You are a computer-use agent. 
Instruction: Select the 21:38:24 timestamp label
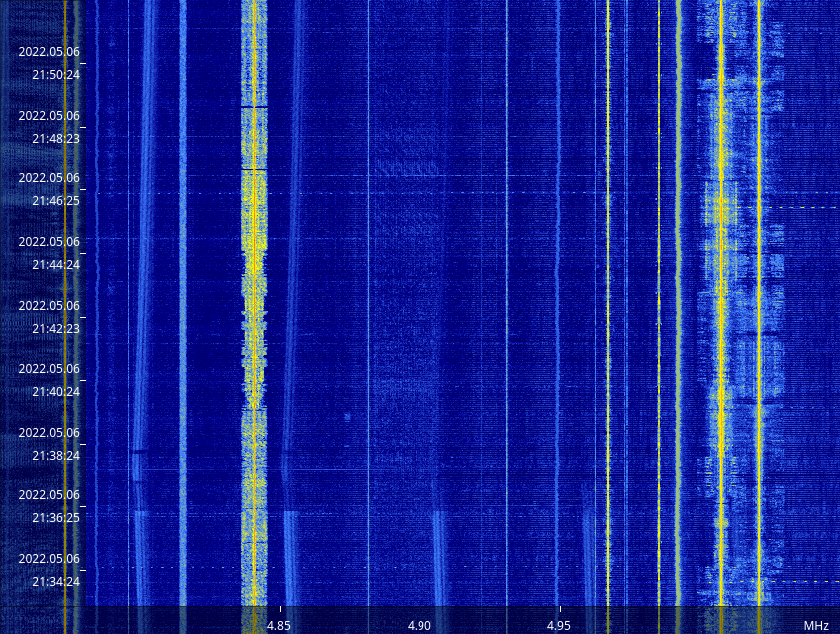click(56, 456)
